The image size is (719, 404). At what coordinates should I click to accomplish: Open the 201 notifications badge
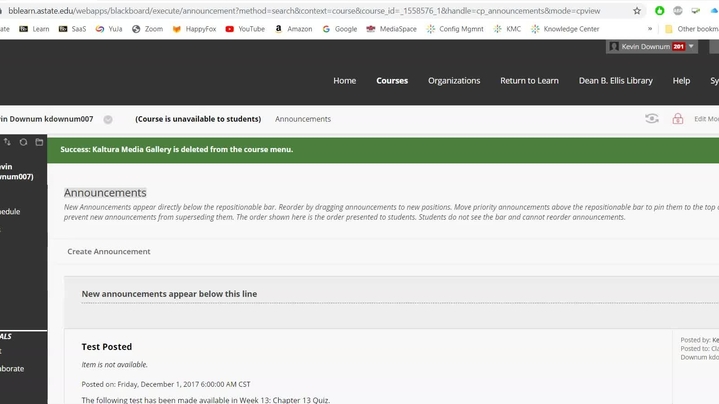click(x=678, y=47)
